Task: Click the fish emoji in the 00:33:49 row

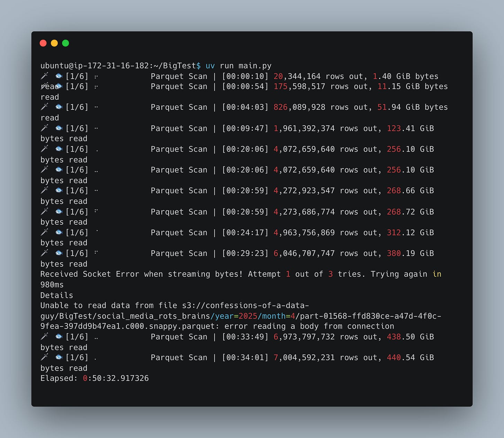Action: click(x=58, y=337)
